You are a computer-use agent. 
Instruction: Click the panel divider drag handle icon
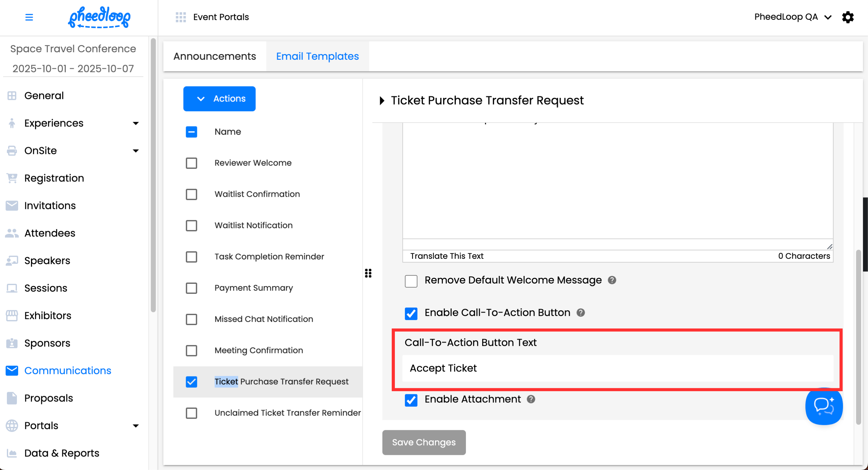point(368,273)
